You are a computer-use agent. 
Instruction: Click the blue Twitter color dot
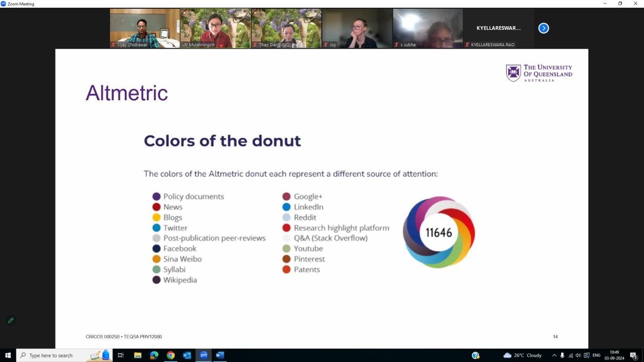[156, 228]
